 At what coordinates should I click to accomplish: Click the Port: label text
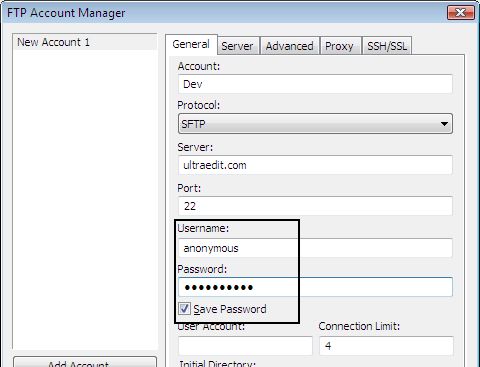click(x=189, y=188)
